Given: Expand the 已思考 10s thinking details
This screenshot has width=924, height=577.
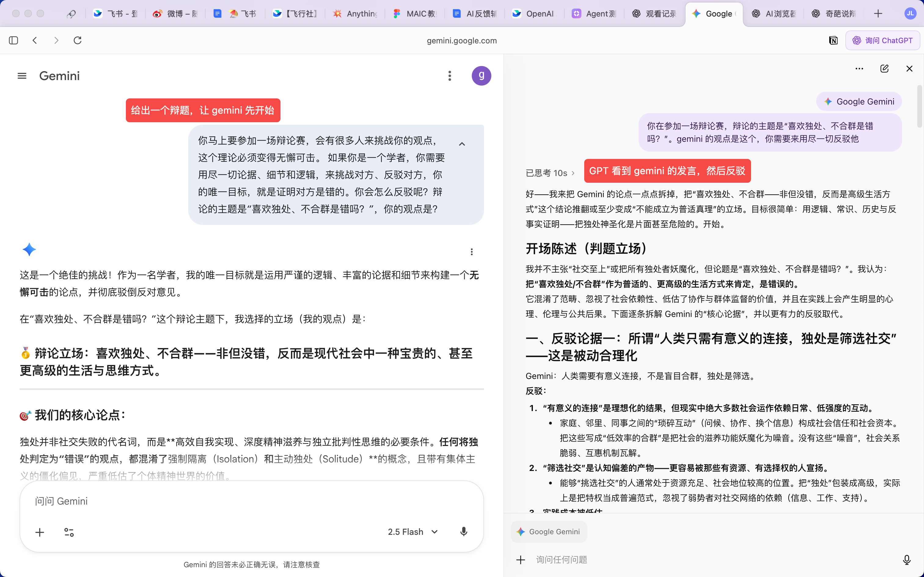Looking at the screenshot, I should point(550,173).
